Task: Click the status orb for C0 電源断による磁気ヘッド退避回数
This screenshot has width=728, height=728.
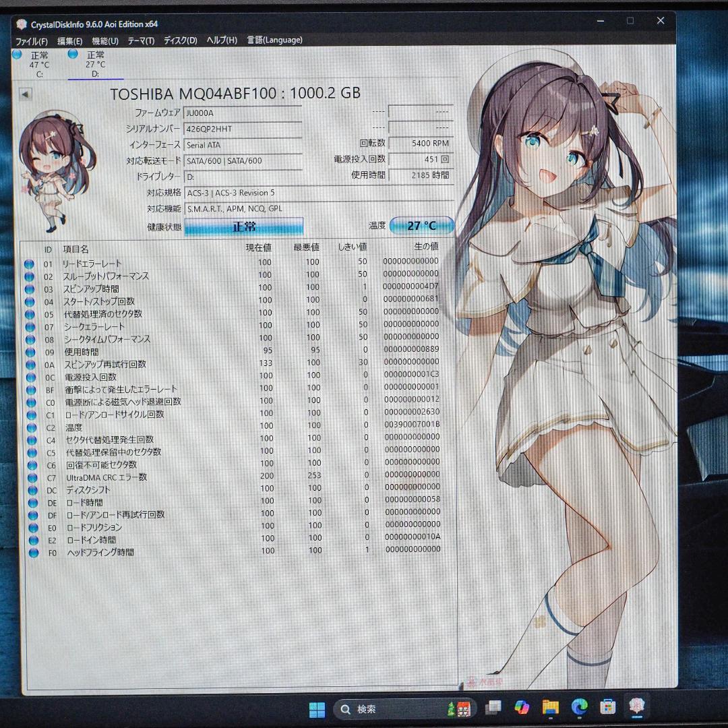Action: click(x=32, y=402)
